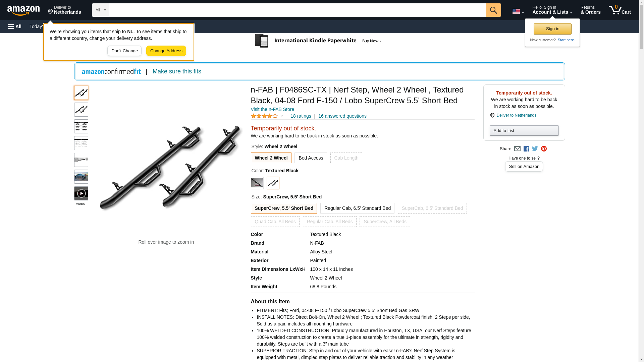Open Account & Lists menu
This screenshot has width=644, height=362.
tap(552, 10)
